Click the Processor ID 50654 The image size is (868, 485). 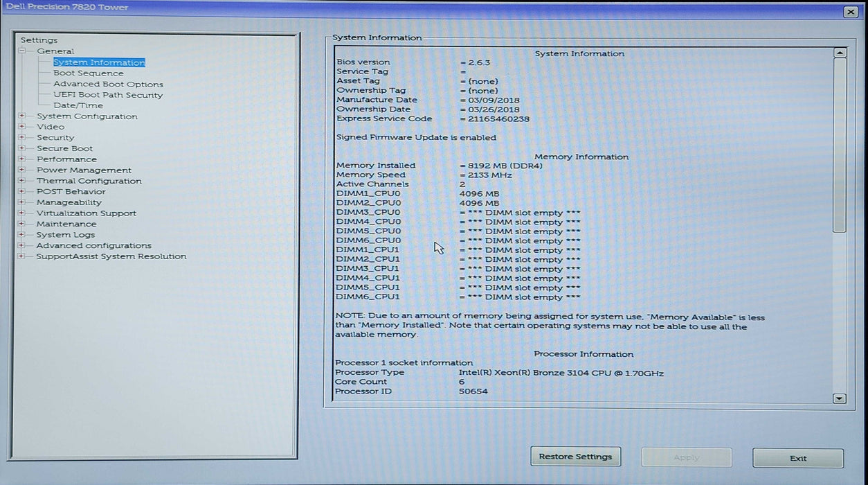click(473, 391)
